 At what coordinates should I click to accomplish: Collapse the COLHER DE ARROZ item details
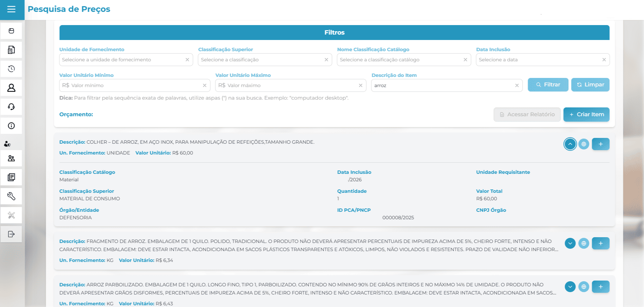(570, 144)
